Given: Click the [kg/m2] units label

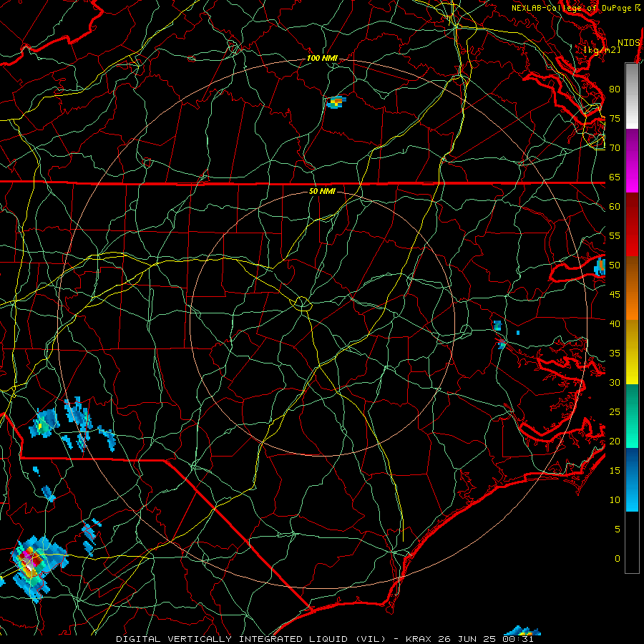Looking at the screenshot, I should (x=602, y=50).
